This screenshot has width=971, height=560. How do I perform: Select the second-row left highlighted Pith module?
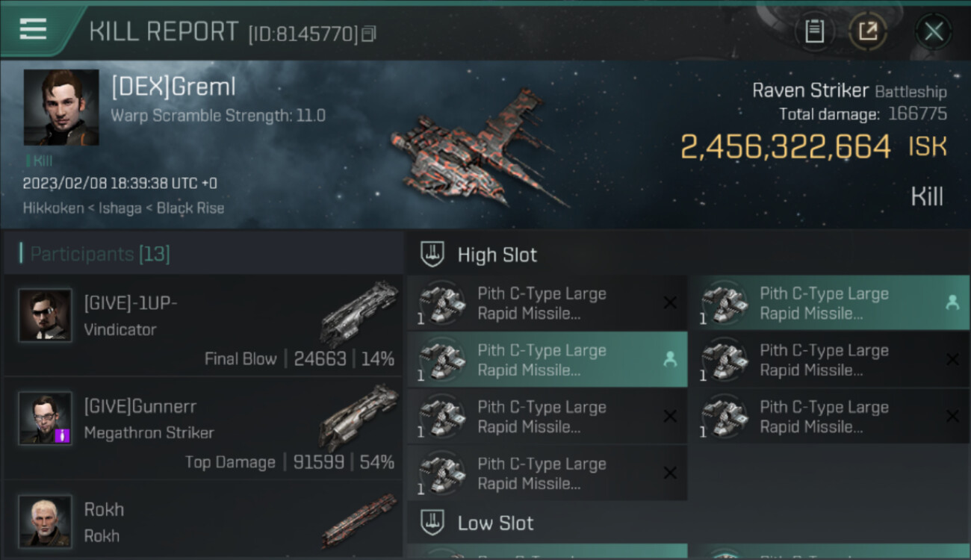(x=547, y=360)
